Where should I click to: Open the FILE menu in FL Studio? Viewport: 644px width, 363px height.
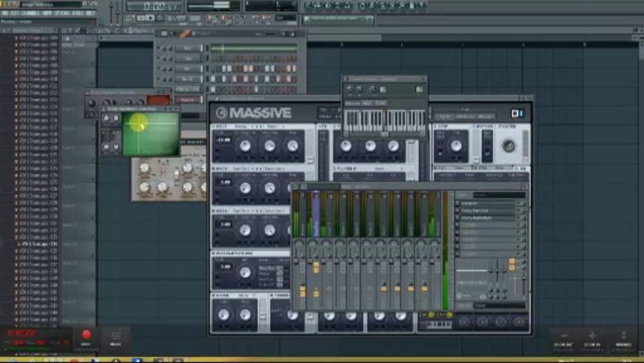point(5,13)
